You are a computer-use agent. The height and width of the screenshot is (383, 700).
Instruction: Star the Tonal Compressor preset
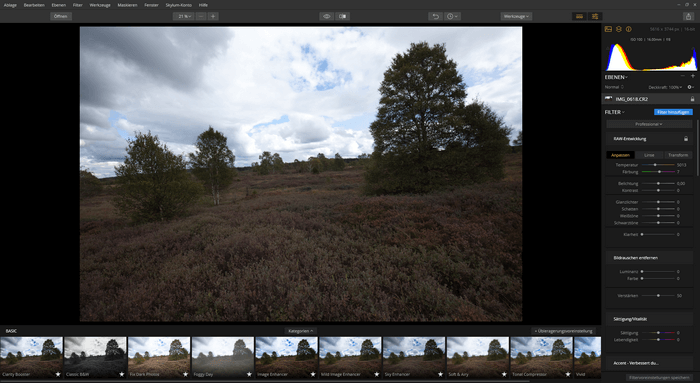tap(568, 375)
